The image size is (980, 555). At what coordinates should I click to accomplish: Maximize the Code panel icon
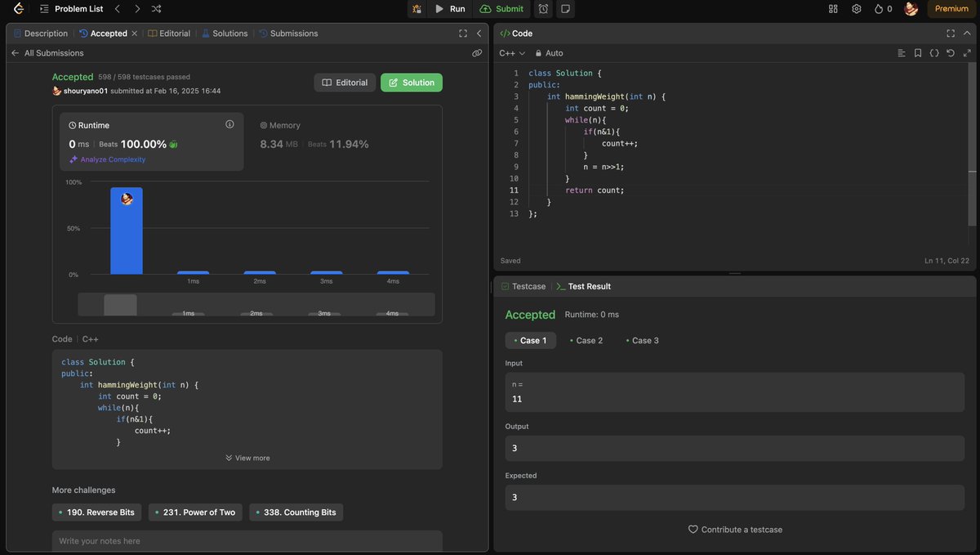click(x=951, y=34)
